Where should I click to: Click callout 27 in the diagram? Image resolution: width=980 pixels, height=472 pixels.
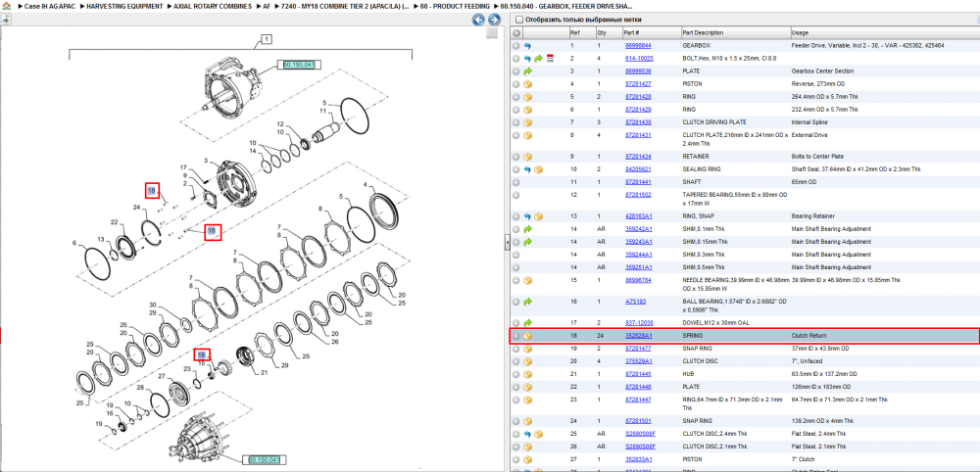161,376
